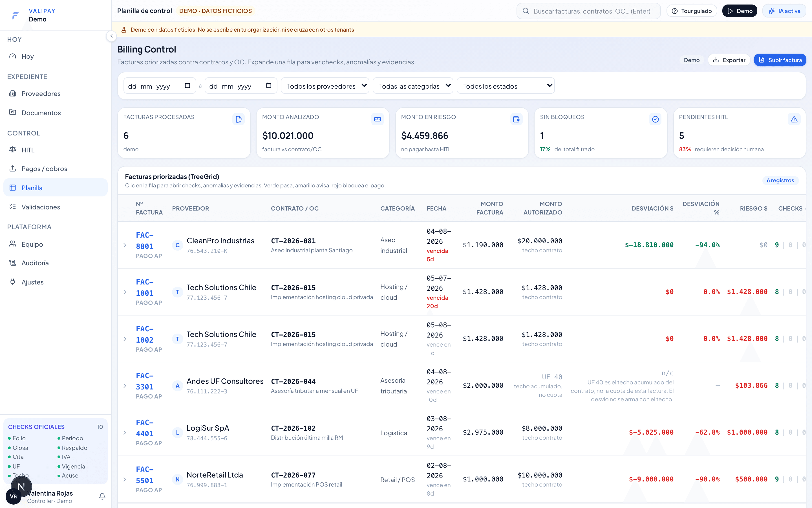This screenshot has width=812, height=508.
Task: Click the NorteRetail Ltda avatar letter N
Action: (178, 479)
